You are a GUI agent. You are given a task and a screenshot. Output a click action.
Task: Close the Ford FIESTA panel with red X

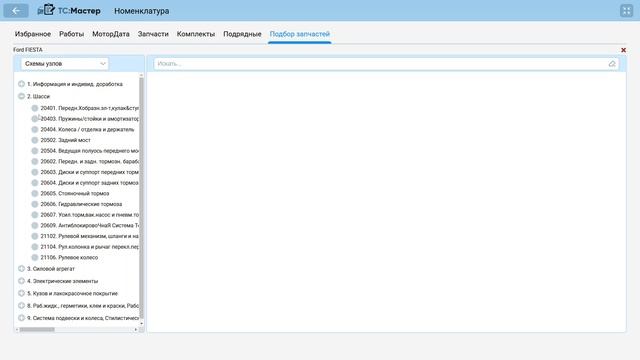(623, 50)
